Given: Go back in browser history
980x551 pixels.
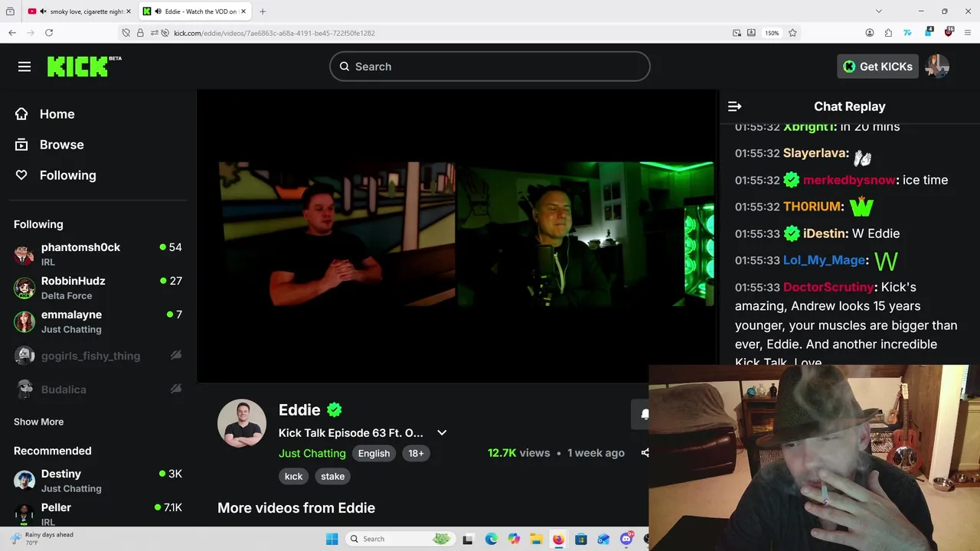Looking at the screenshot, I should tap(12, 33).
